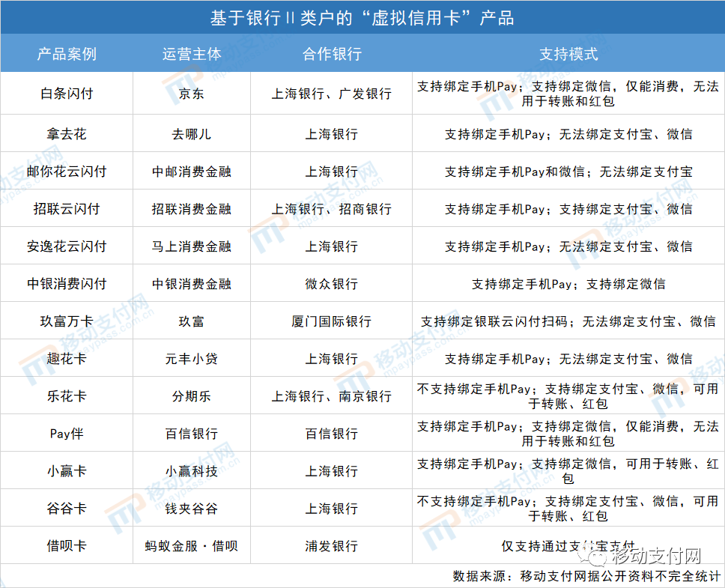
Task: Click the 招联消费金融 operator cell
Action: click(x=192, y=209)
